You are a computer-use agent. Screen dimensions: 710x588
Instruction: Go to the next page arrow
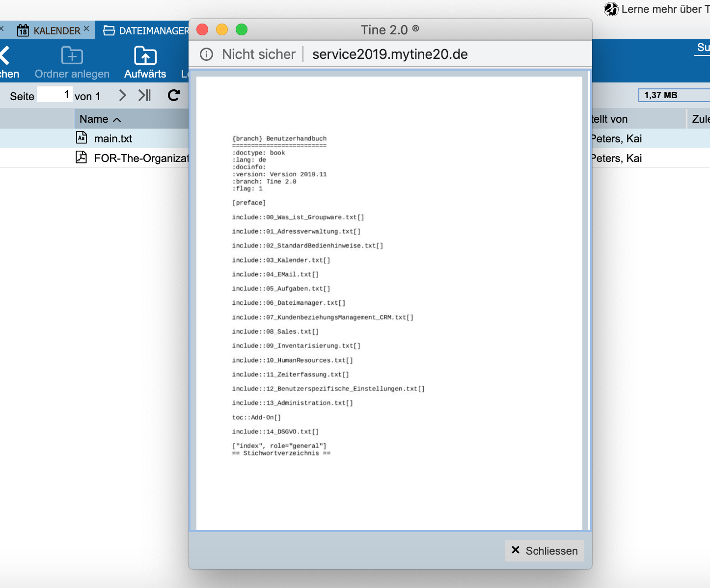pyautogui.click(x=122, y=95)
